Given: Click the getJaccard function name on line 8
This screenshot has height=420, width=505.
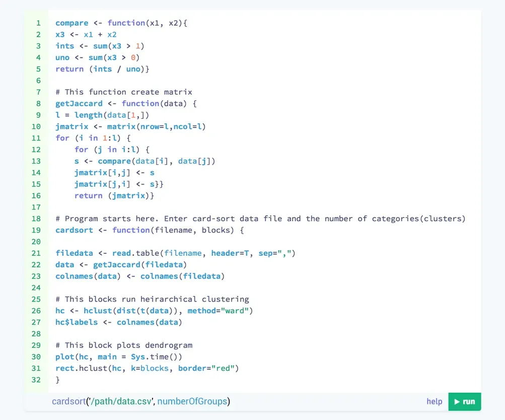Looking at the screenshot, I should [x=79, y=103].
